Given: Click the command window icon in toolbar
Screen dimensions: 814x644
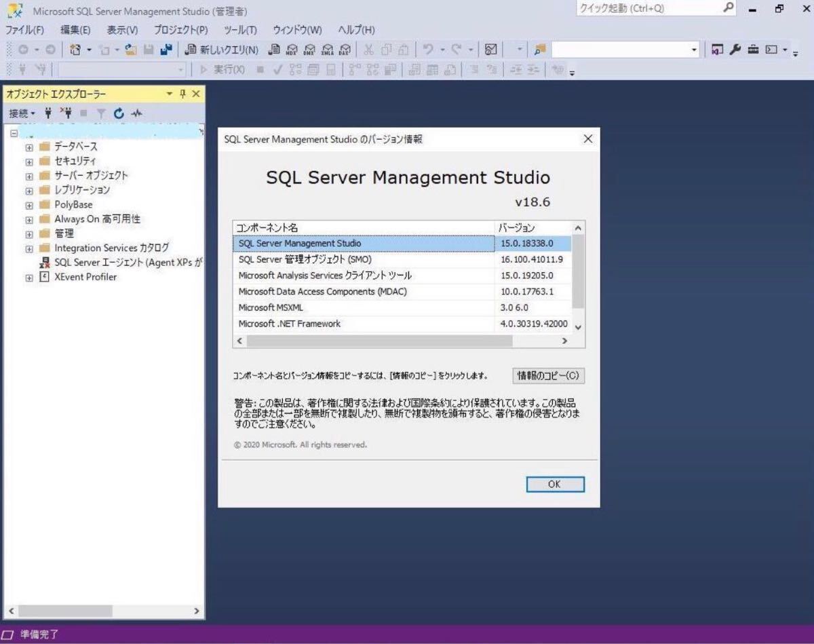Looking at the screenshot, I should point(771,50).
